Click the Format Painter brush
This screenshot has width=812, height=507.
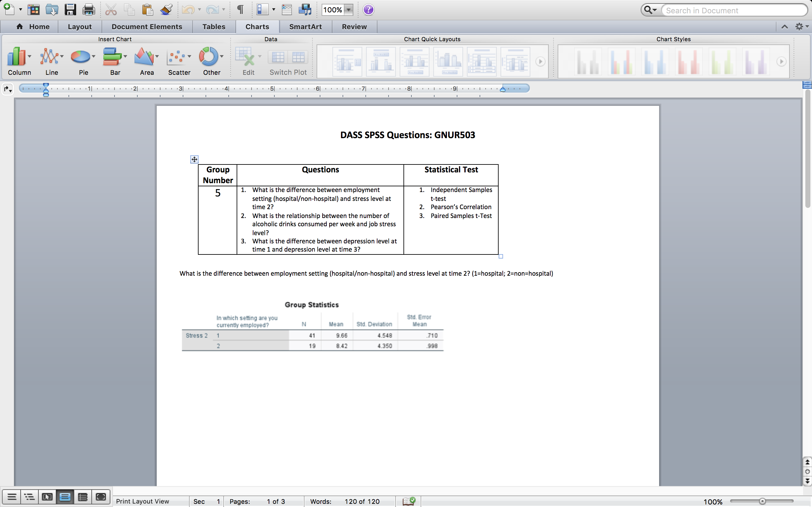pyautogui.click(x=166, y=10)
